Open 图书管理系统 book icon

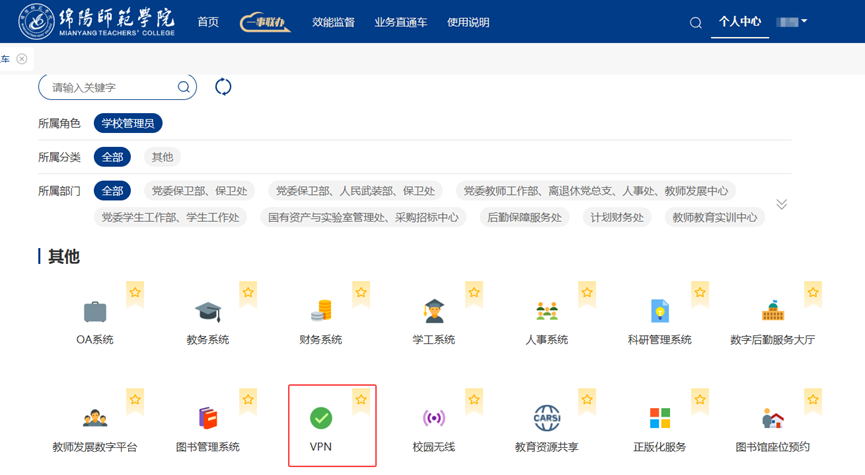coord(208,418)
